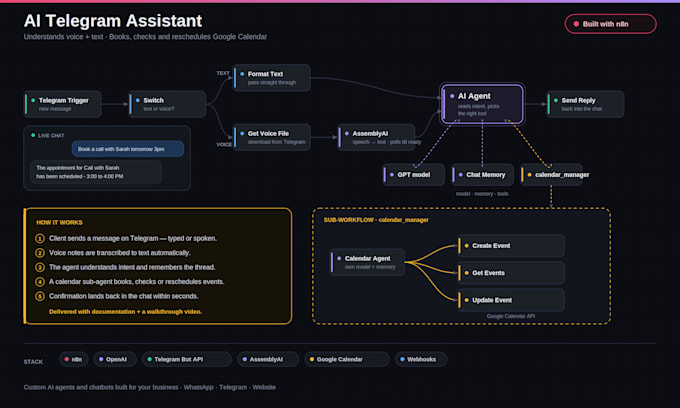Click the Telegram Bot API stack tag
The height and width of the screenshot is (408, 680).
pos(186,359)
